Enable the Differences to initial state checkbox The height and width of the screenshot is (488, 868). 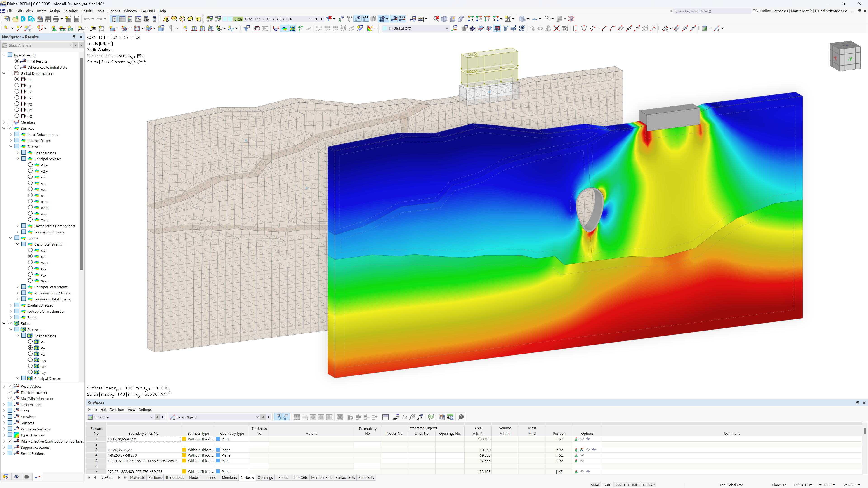coord(17,67)
